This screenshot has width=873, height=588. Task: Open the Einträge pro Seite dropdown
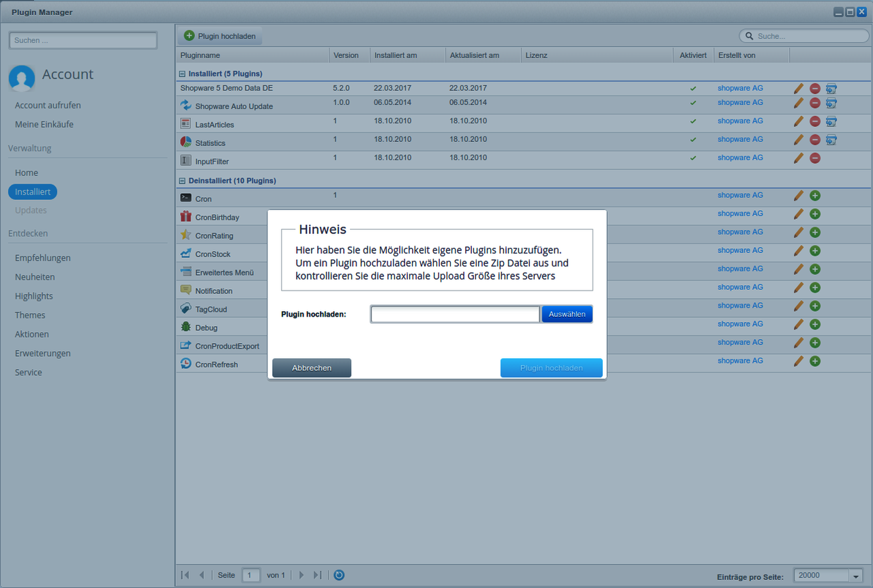856,576
